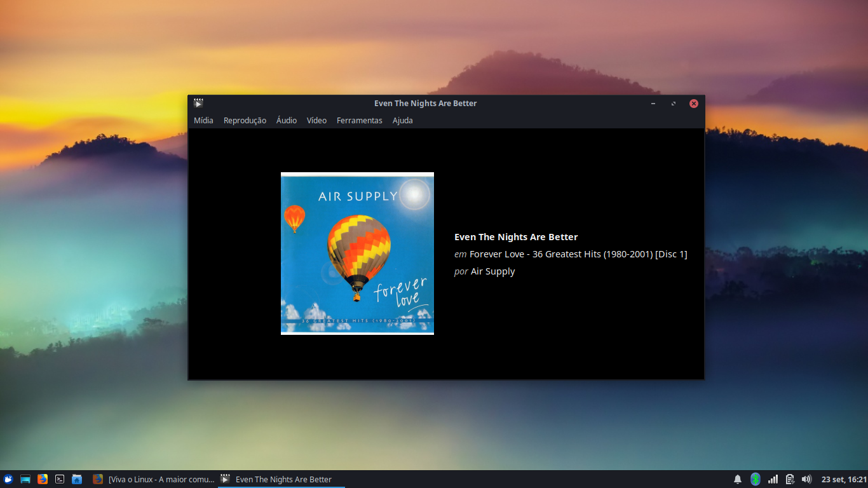The height and width of the screenshot is (488, 868).
Task: Open the network signal strength indicator
Action: pos(773,479)
